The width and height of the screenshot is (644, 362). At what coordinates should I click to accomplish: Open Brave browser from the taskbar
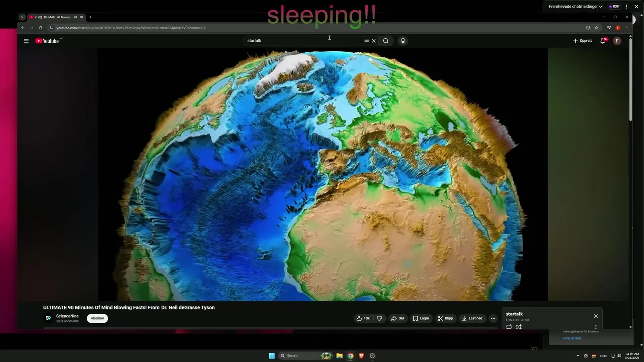(x=361, y=356)
